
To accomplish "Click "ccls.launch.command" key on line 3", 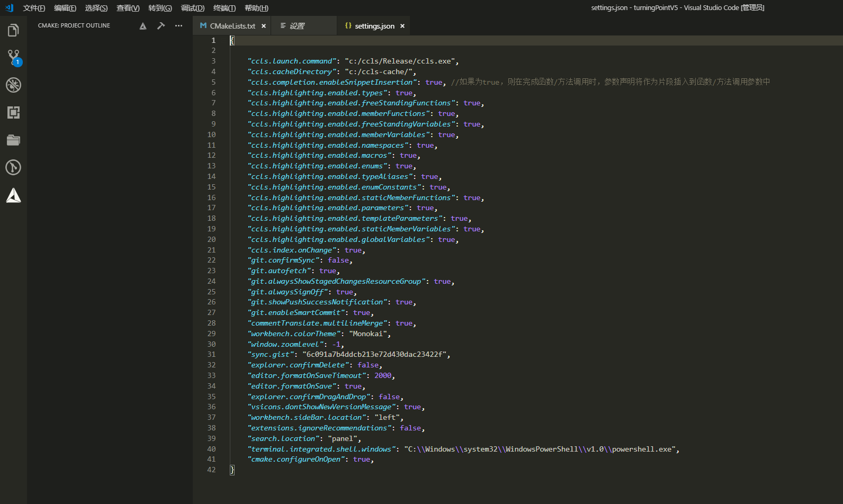I will (x=292, y=61).
